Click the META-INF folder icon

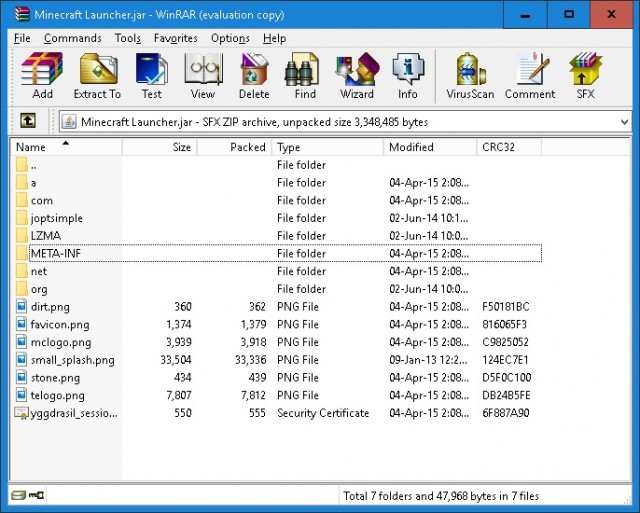[22, 253]
